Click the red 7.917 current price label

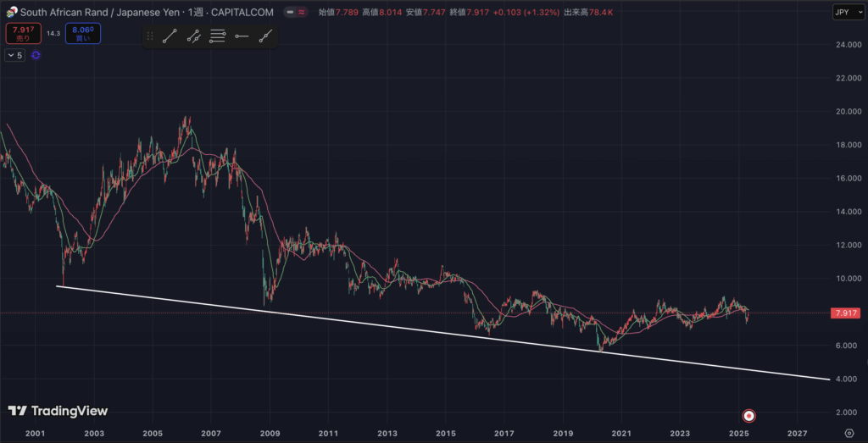point(845,313)
